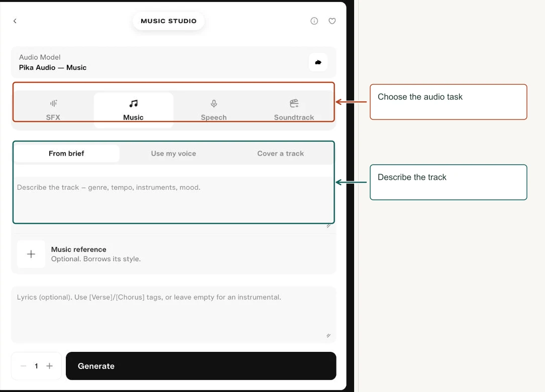Switch to the Cover a track mode
This screenshot has width=545, height=392.
(280, 154)
